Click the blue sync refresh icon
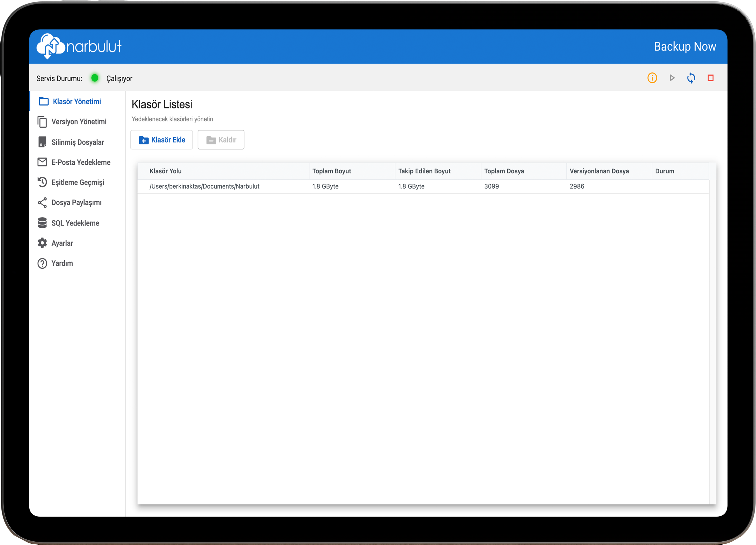 coord(691,78)
